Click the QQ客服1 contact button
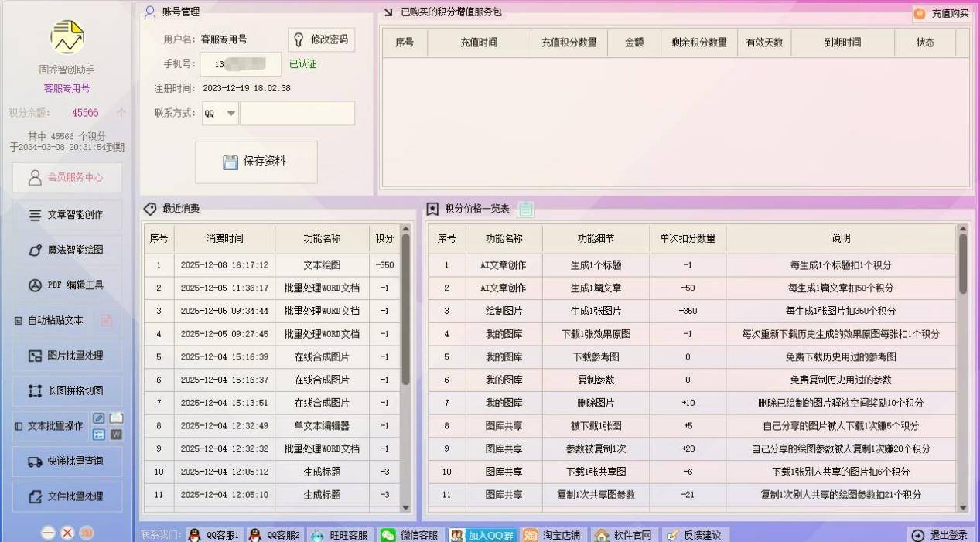The width and height of the screenshot is (980, 542). coord(214,535)
